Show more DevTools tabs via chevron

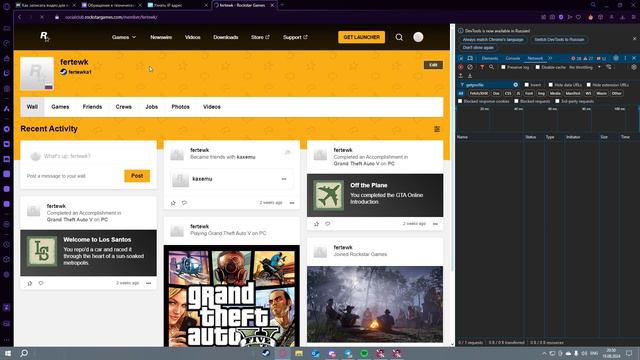(550, 58)
